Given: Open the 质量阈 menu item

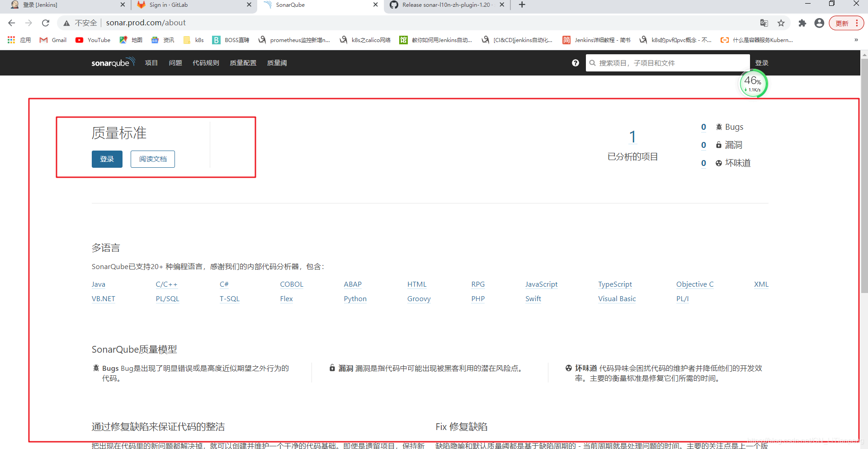Looking at the screenshot, I should pyautogui.click(x=277, y=63).
